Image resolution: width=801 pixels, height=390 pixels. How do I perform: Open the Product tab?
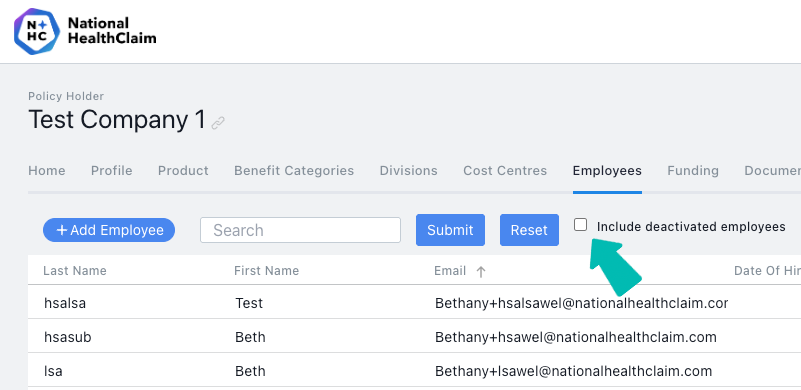pyautogui.click(x=183, y=171)
